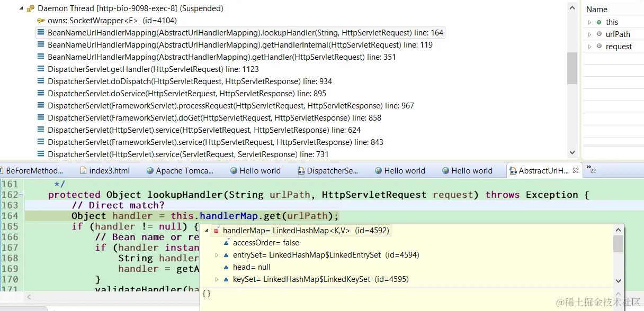Click the class file icon on DispatcherSe... tab
This screenshot has height=311, width=644.
click(x=301, y=171)
